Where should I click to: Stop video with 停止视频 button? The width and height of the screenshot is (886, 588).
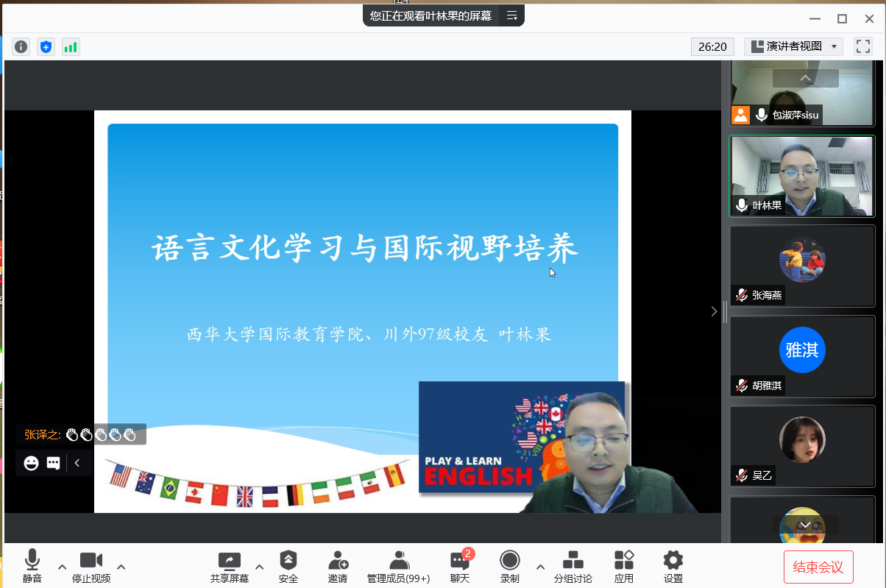[91, 567]
